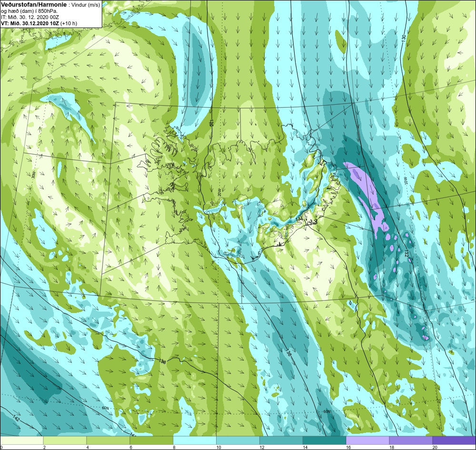Click the 'Veðurstofan/Harmonie' title text
476x450 pixels.
point(33,5)
